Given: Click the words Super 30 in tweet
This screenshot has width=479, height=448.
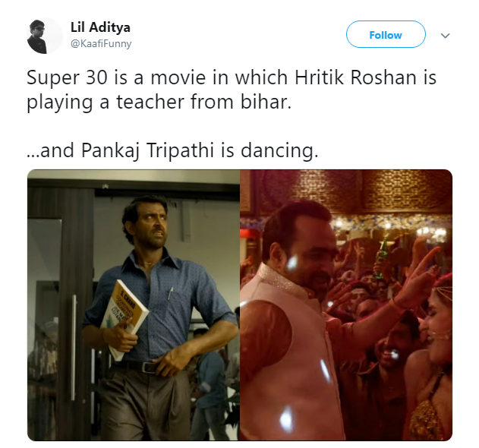Looking at the screenshot, I should pos(68,77).
